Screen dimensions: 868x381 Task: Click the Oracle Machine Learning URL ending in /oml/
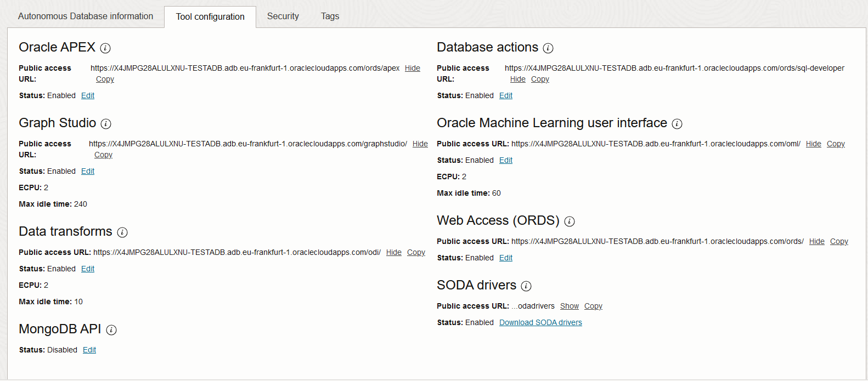point(656,144)
